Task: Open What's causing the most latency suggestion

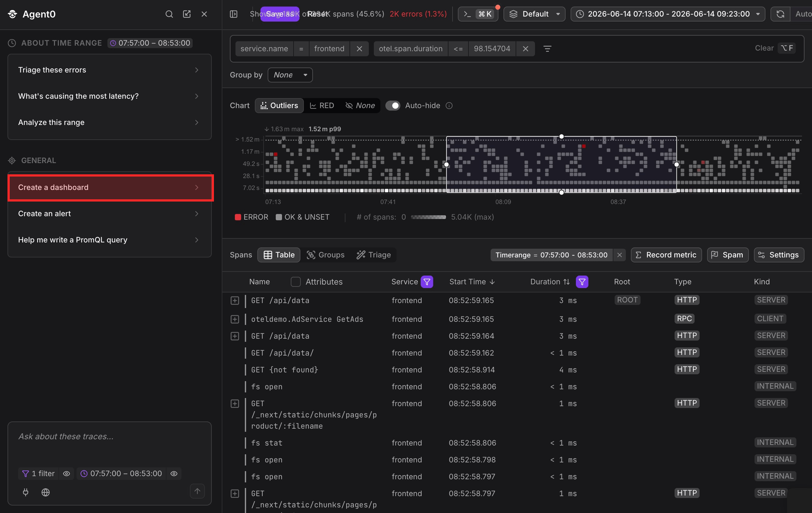Action: 109,96
